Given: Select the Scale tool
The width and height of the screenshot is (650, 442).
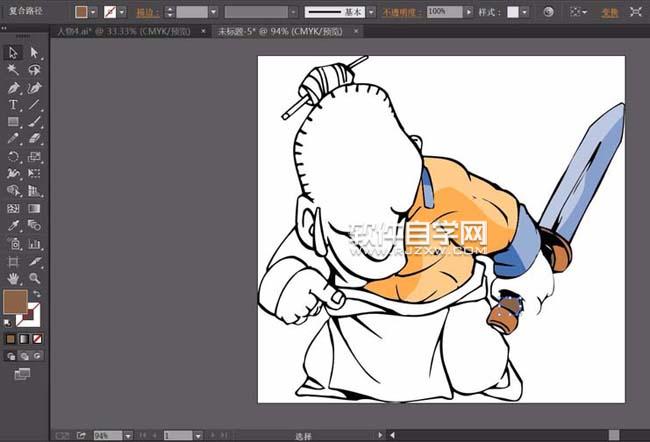Looking at the screenshot, I should tap(34, 156).
